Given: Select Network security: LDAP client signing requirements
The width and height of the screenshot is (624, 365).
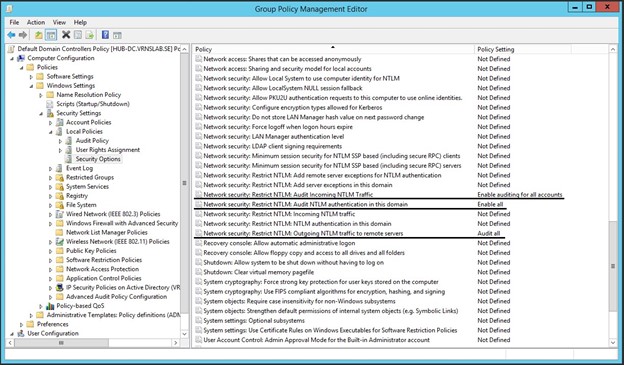Looking at the screenshot, I should 273,146.
